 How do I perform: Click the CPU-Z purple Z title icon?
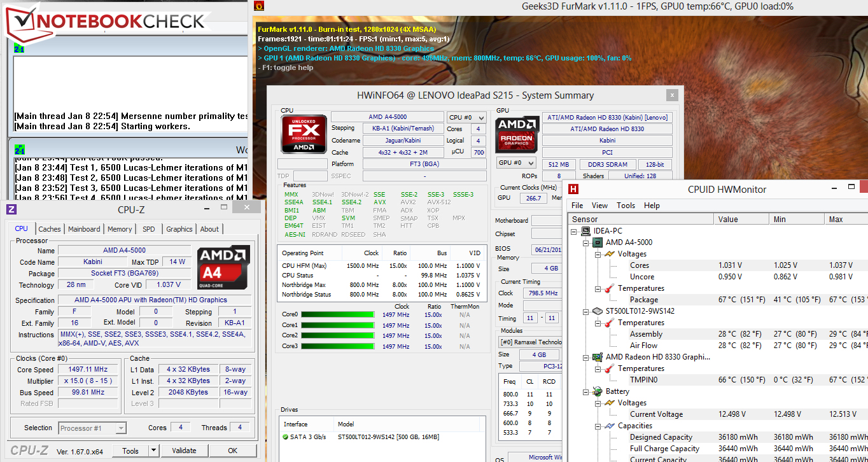[x=11, y=209]
